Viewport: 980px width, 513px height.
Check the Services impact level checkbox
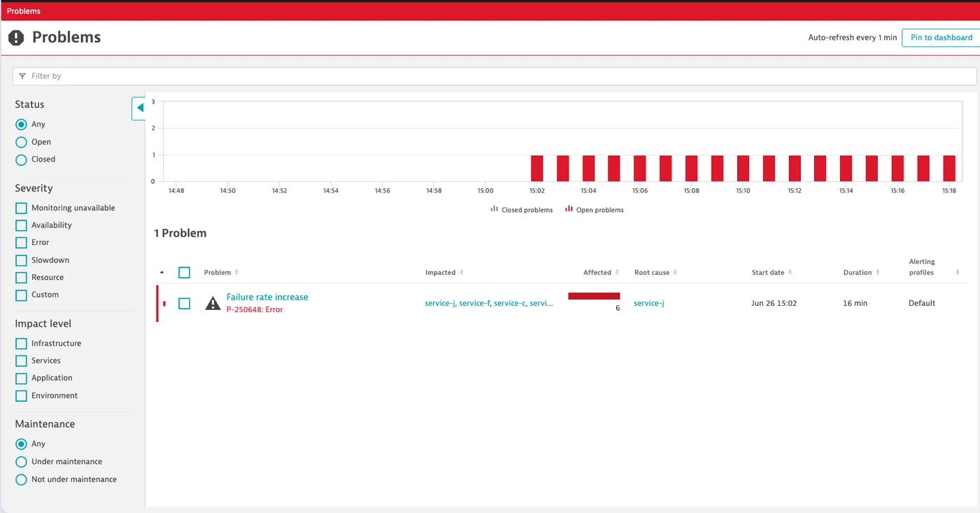click(21, 360)
